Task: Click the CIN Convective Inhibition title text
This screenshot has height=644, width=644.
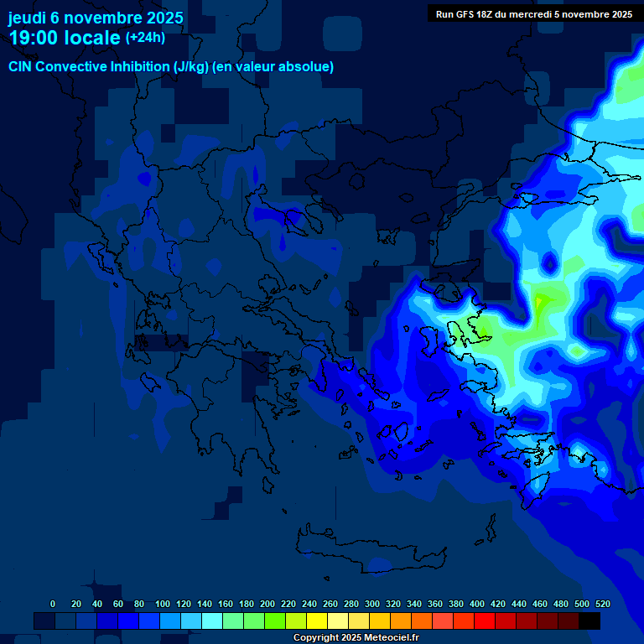Action: [171, 67]
